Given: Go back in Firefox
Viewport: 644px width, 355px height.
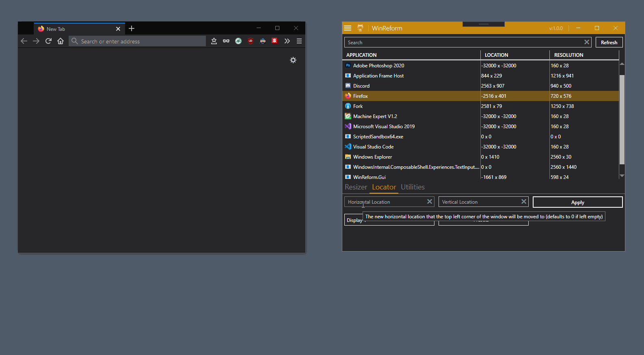Looking at the screenshot, I should coord(24,41).
